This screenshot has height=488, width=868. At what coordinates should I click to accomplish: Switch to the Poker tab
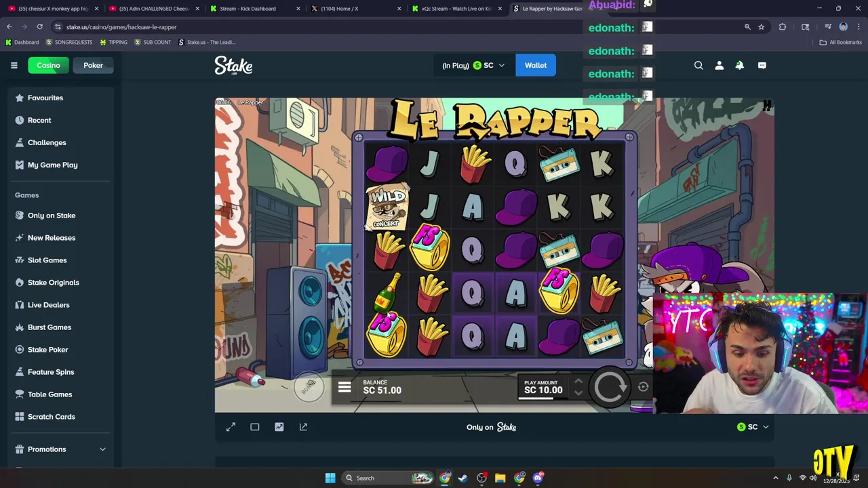pos(93,65)
